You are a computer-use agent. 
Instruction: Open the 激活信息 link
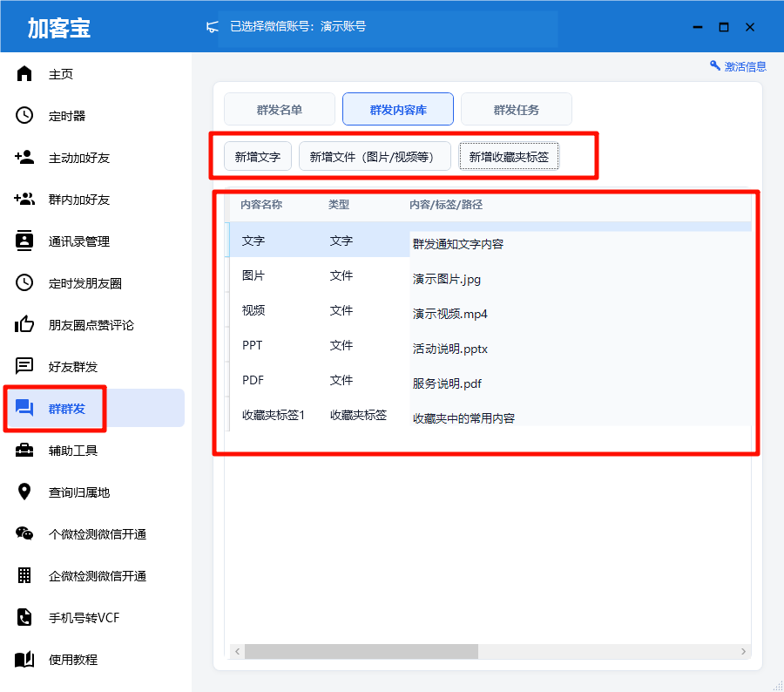point(745,66)
